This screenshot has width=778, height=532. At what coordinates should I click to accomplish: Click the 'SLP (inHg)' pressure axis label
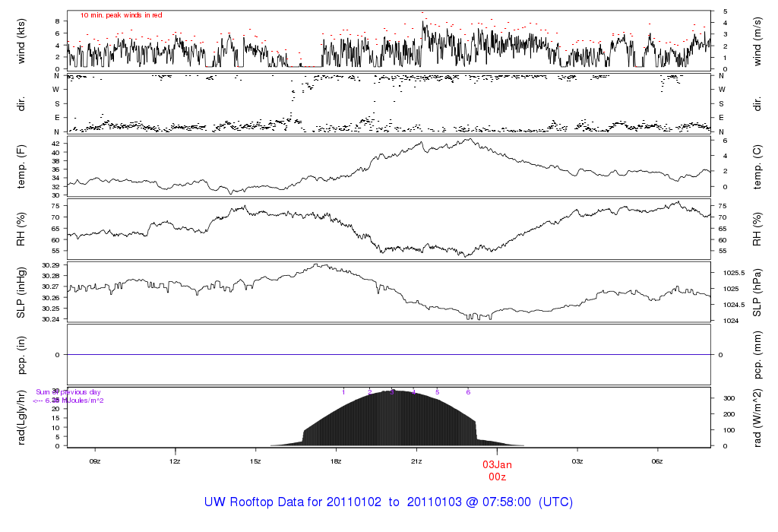(21, 293)
